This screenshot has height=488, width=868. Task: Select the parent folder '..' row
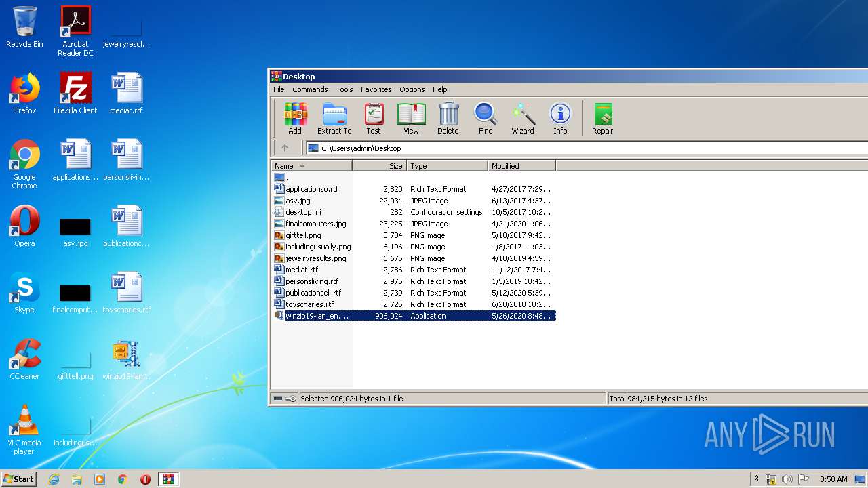414,178
